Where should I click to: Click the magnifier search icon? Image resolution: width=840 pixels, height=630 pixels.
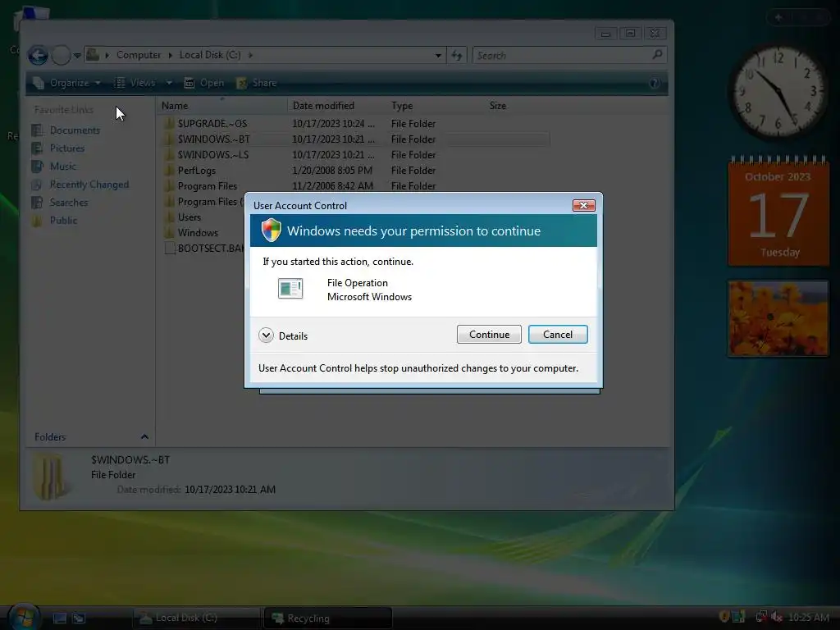pos(657,55)
